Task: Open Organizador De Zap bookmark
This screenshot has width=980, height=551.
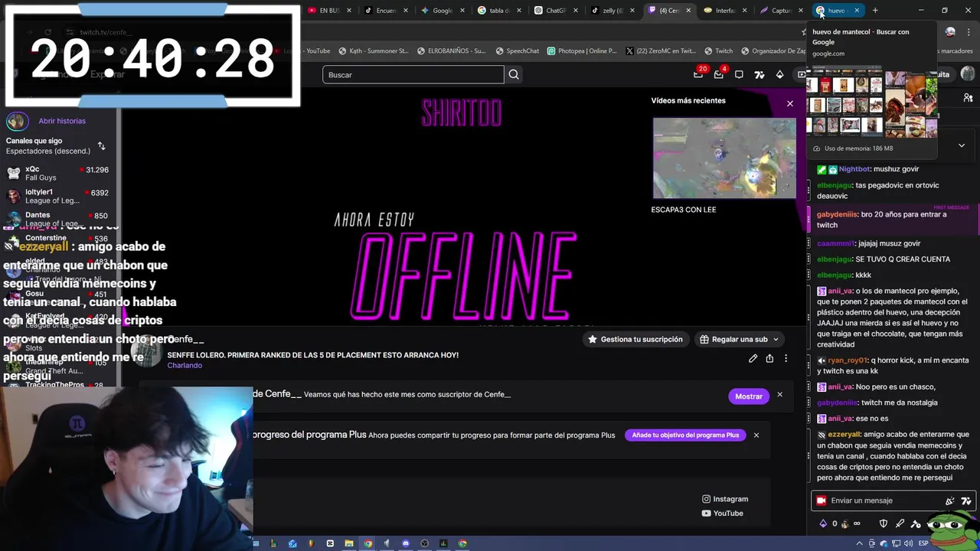Action: 774,51
